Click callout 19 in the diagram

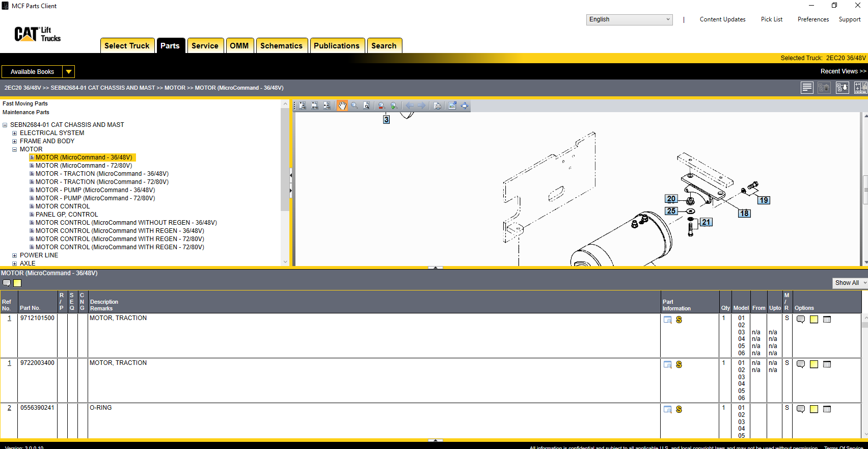tap(763, 200)
